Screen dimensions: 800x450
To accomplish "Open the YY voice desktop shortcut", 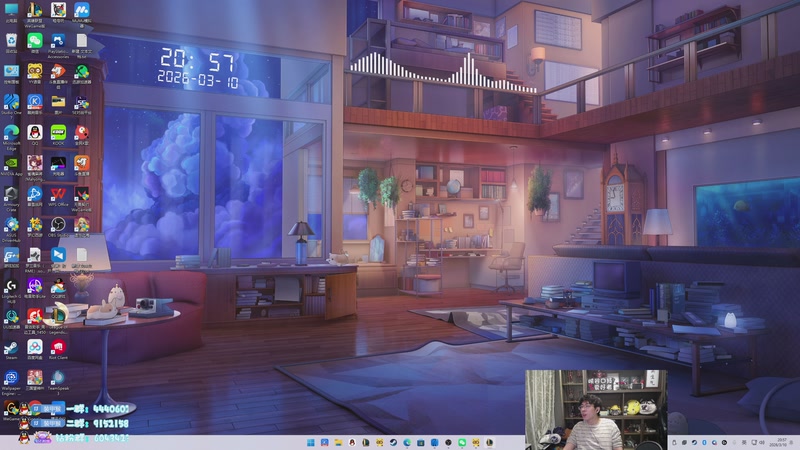I will point(35,73).
